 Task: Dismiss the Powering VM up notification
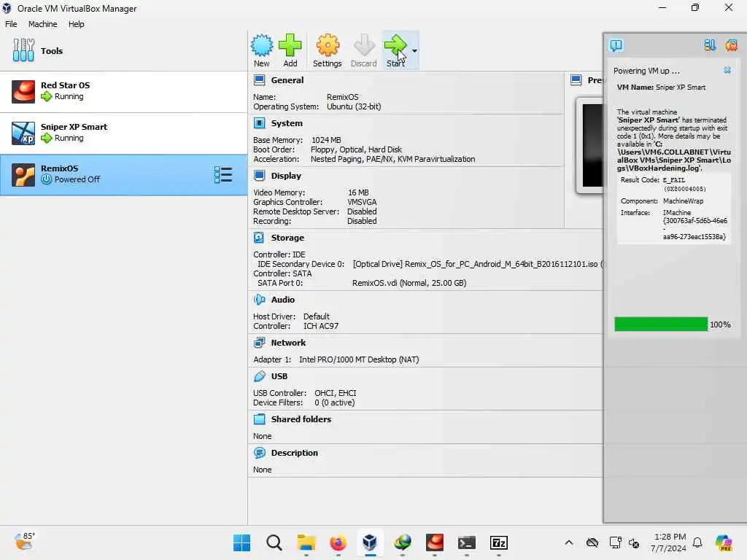click(x=727, y=70)
